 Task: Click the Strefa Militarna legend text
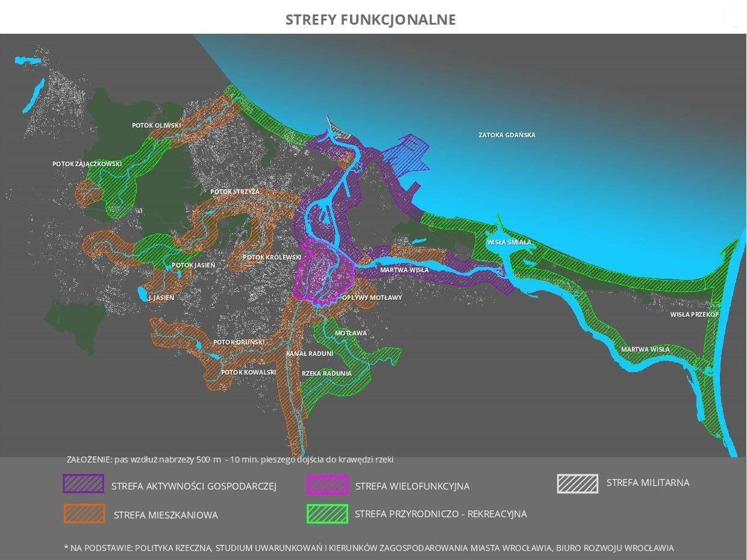point(648,483)
